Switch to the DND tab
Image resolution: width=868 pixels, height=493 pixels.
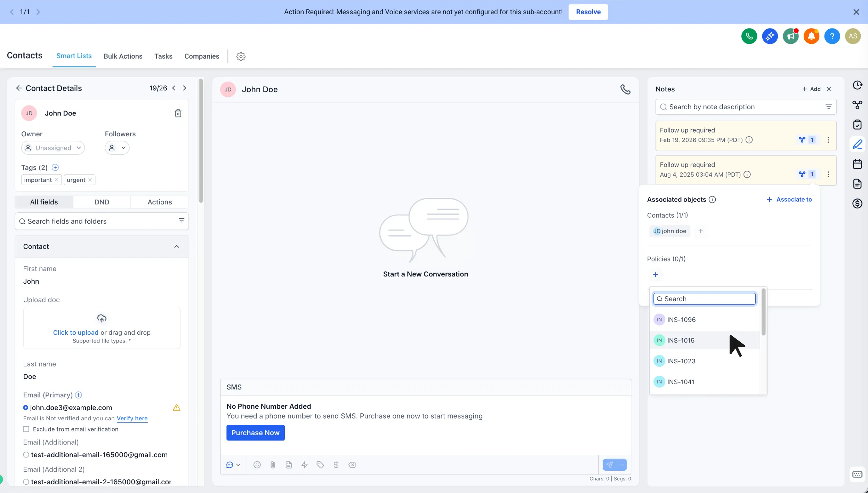tap(102, 202)
